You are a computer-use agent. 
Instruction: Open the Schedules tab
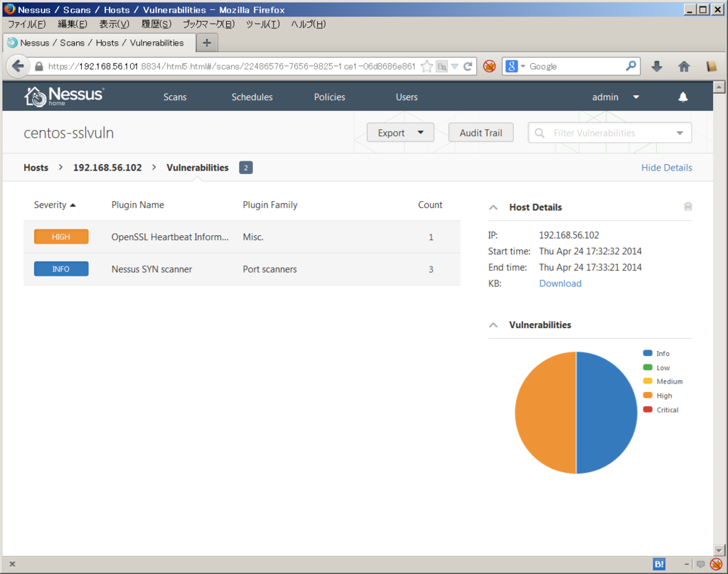point(252,97)
